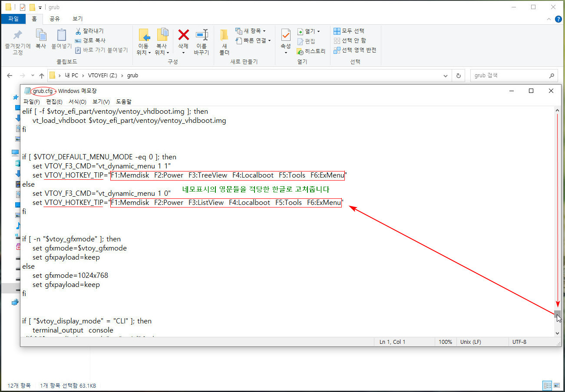This screenshot has width=565, height=392.
Task: Click 'UTF-8' in Notepad status bar
Action: coord(519,342)
